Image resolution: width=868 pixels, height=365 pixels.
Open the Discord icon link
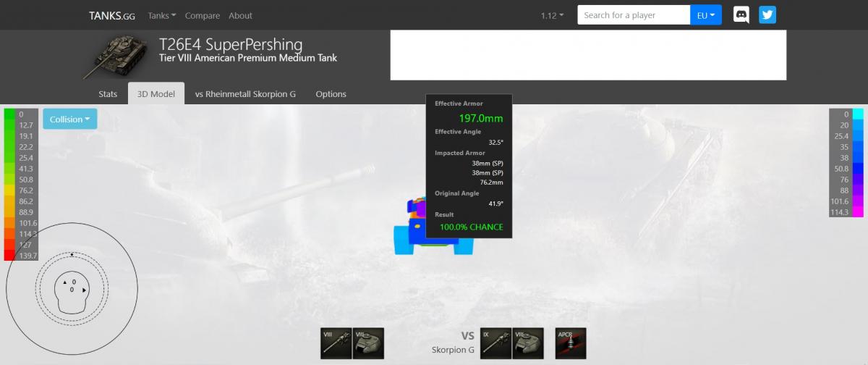tap(741, 15)
